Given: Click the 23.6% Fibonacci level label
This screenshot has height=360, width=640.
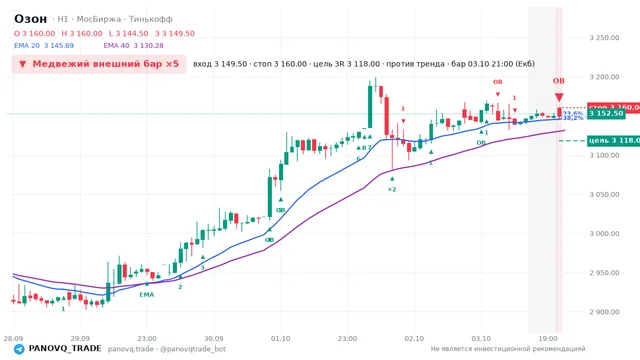Looking at the screenshot, I should (573, 113).
